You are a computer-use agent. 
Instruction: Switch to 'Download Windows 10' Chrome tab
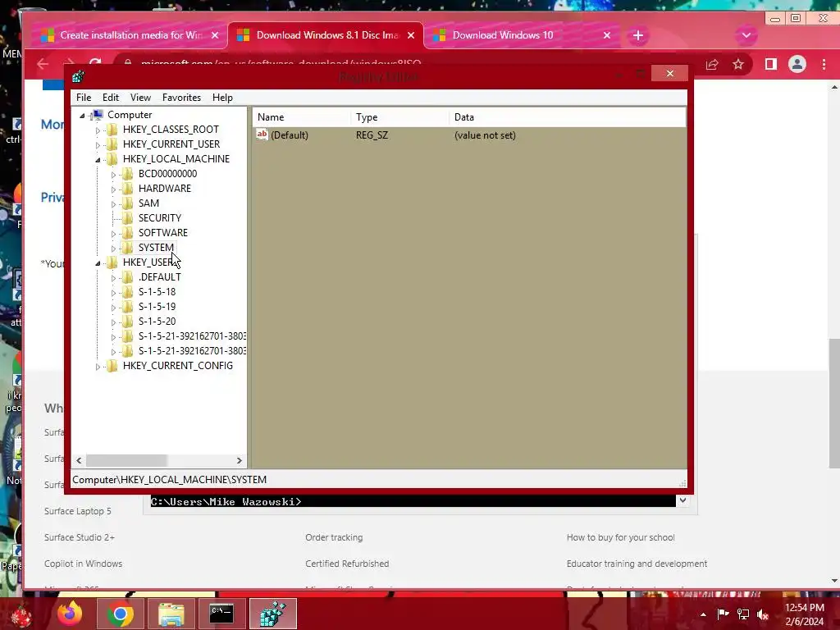coord(523,35)
